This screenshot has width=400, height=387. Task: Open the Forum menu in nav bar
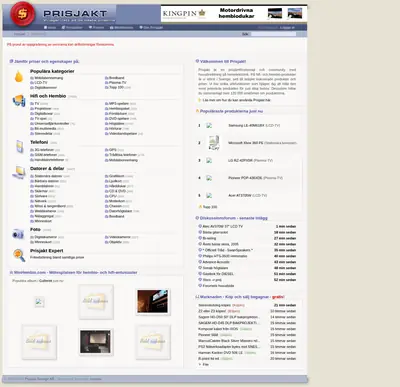96,27
